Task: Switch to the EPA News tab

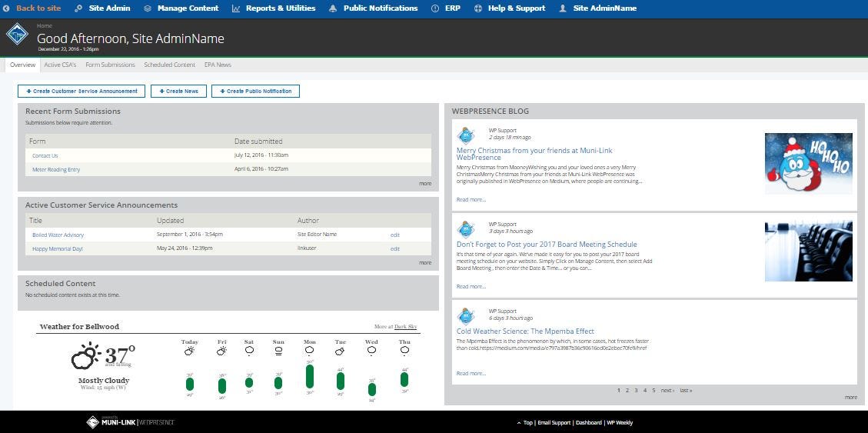Action: coord(218,65)
